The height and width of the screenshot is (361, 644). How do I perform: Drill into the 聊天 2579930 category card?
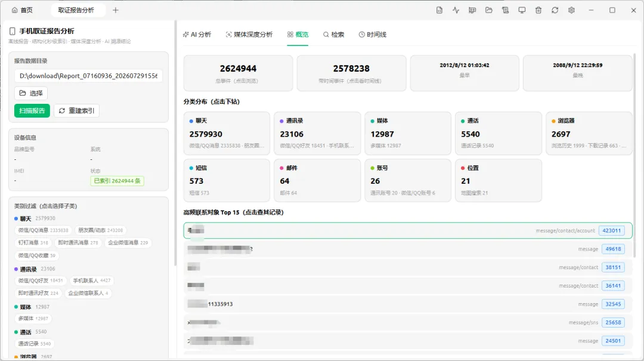[x=227, y=133]
